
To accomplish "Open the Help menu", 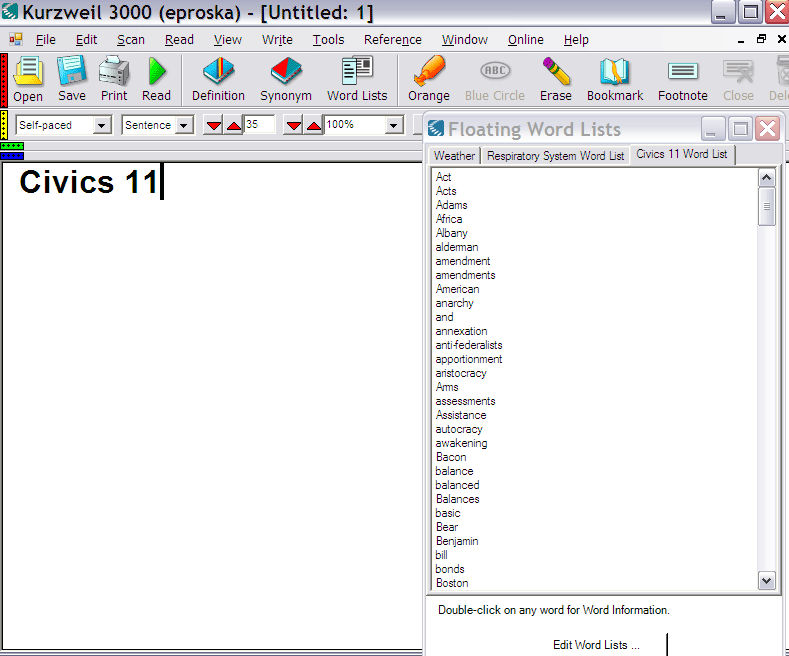I will pyautogui.click(x=576, y=40).
